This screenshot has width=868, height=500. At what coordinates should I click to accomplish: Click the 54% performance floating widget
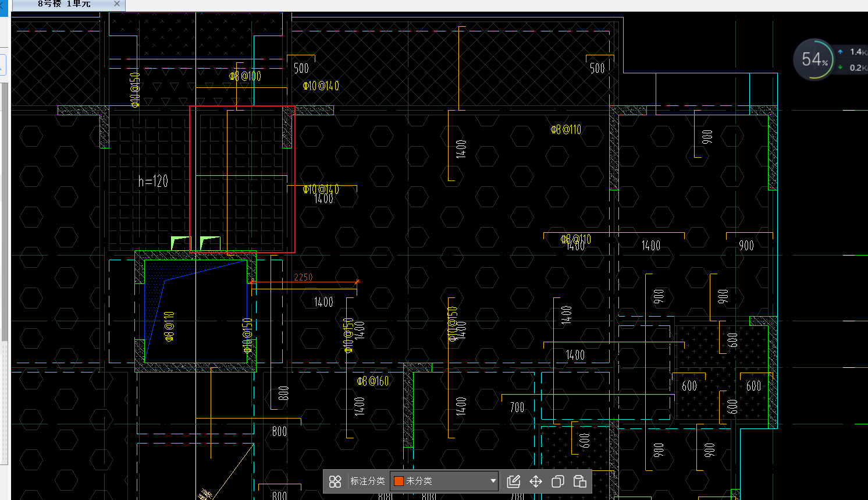(x=814, y=59)
